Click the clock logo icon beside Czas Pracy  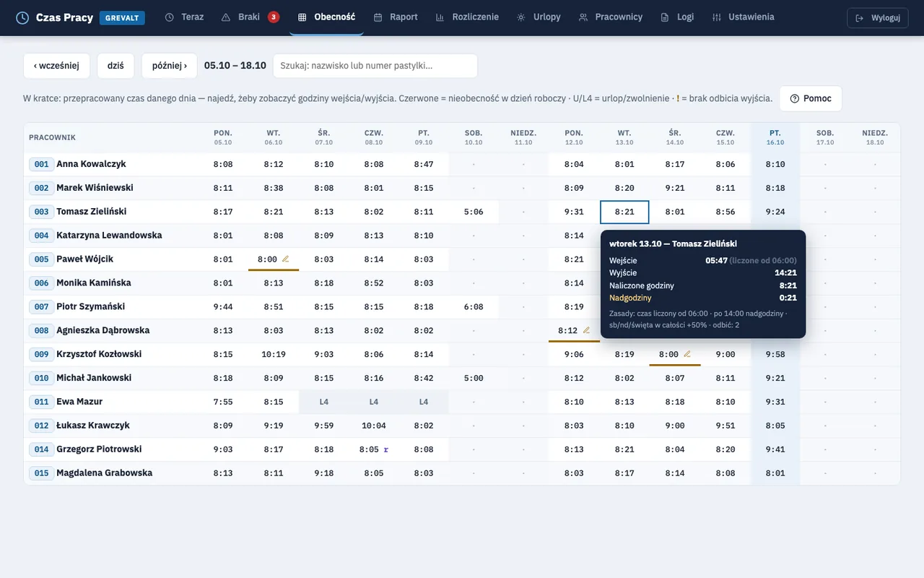click(x=22, y=17)
